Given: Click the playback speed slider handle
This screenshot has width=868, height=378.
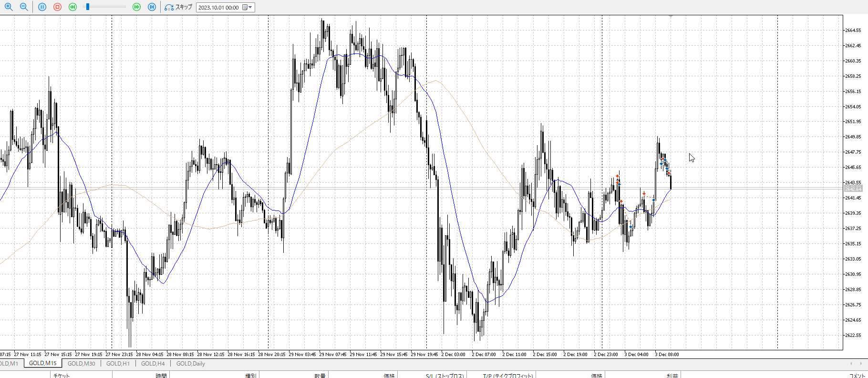Looking at the screenshot, I should click(88, 7).
